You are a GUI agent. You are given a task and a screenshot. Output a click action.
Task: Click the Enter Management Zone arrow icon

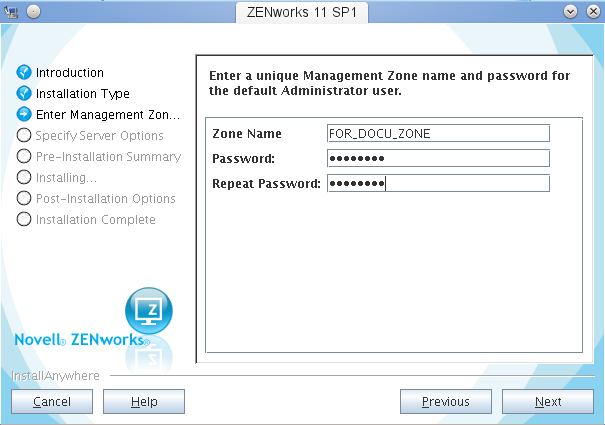(24, 114)
